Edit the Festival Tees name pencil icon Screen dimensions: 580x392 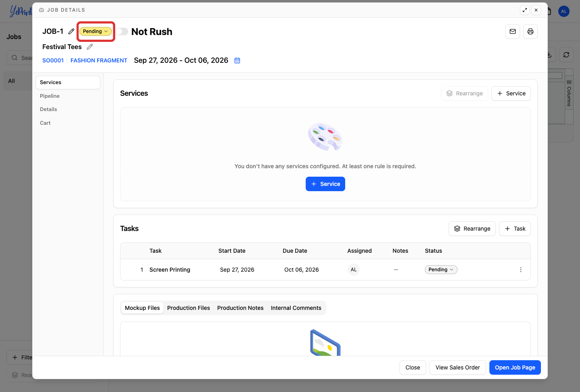[90, 47]
